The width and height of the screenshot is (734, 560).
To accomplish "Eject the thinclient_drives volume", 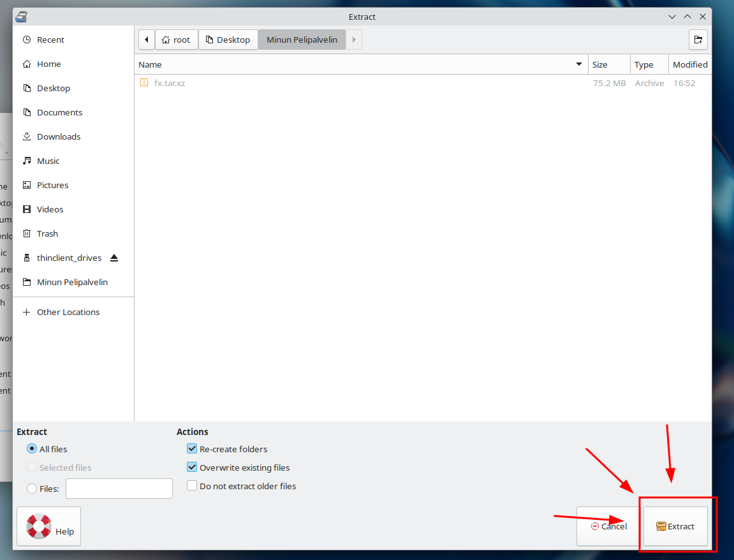I will 114,258.
